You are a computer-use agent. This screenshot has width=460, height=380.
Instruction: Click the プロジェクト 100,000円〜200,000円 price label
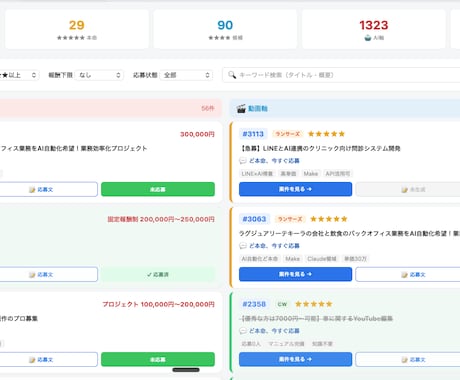click(158, 304)
